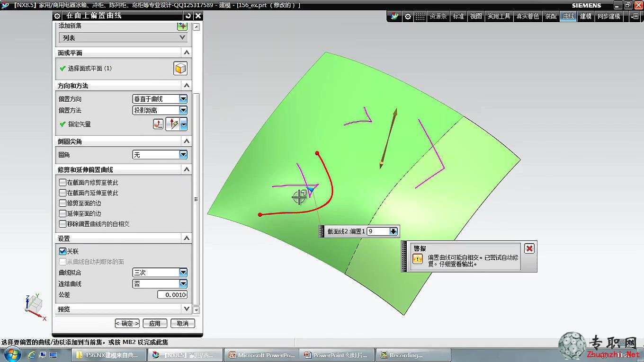Collapse the 修剪和延伸偏置曲线 section

tap(186, 169)
